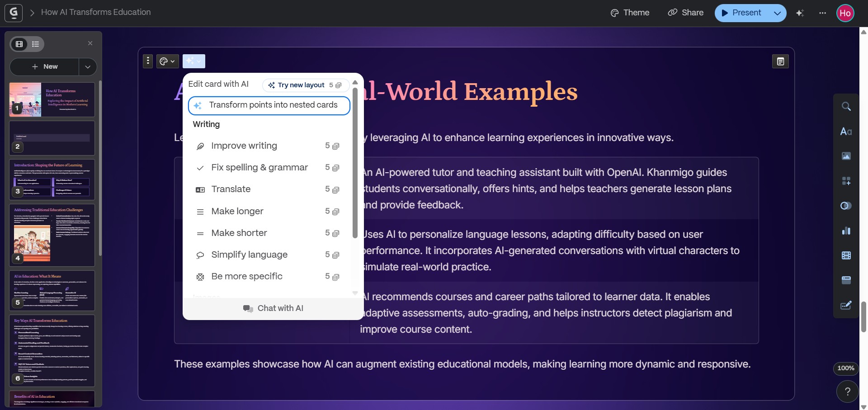This screenshot has width=868, height=410.
Task: Add a New card
Action: click(x=44, y=66)
